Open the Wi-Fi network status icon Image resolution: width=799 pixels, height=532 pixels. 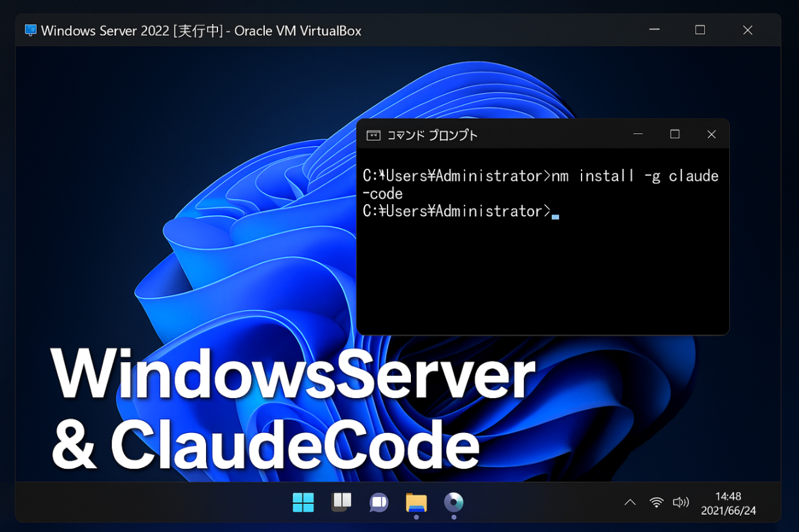(x=657, y=503)
